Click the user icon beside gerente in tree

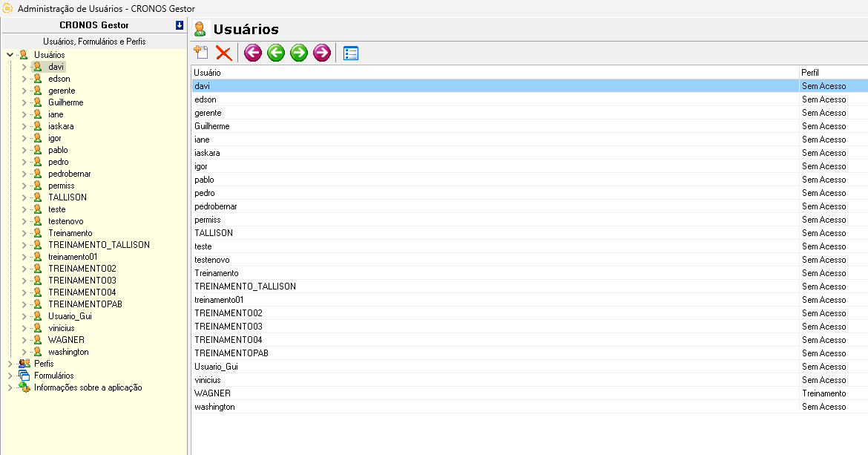click(x=38, y=91)
